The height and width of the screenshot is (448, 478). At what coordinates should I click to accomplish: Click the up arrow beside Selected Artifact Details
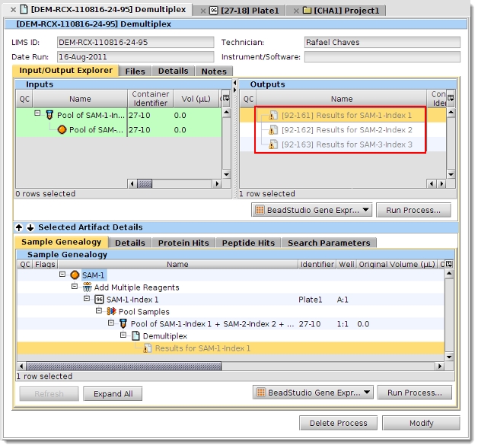click(19, 227)
